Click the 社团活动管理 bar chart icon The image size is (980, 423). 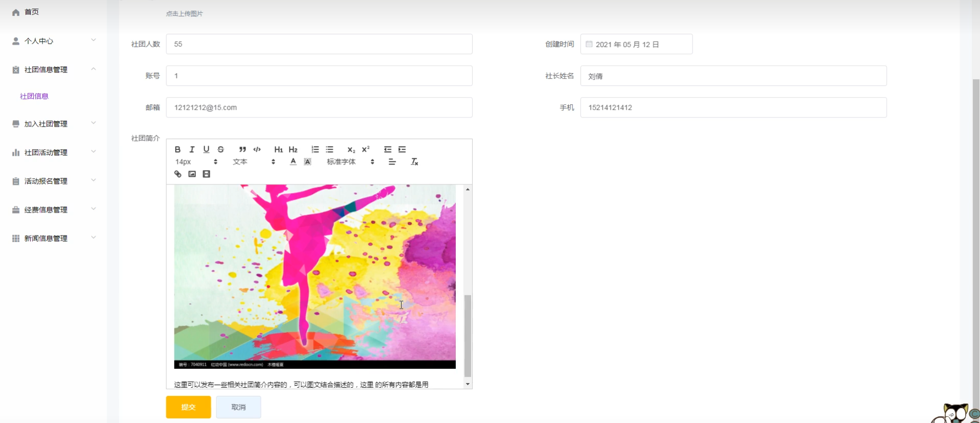pos(16,152)
